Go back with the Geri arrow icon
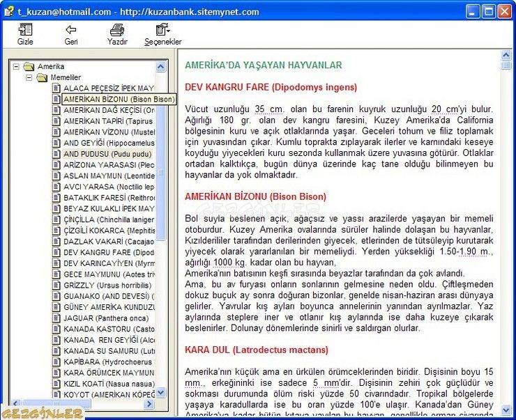The height and width of the screenshot is (420, 516). (70, 30)
